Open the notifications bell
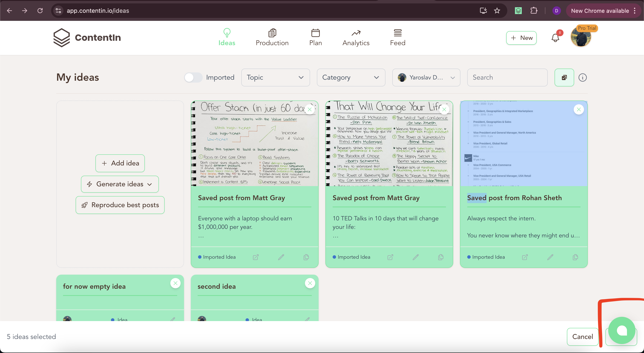The image size is (644, 353). point(555,38)
